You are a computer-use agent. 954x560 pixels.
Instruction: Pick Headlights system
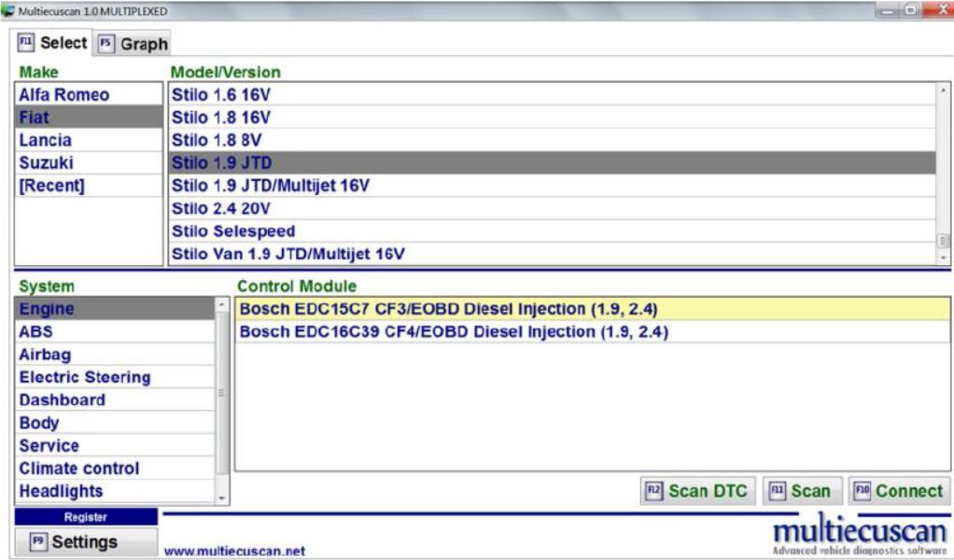click(115, 491)
